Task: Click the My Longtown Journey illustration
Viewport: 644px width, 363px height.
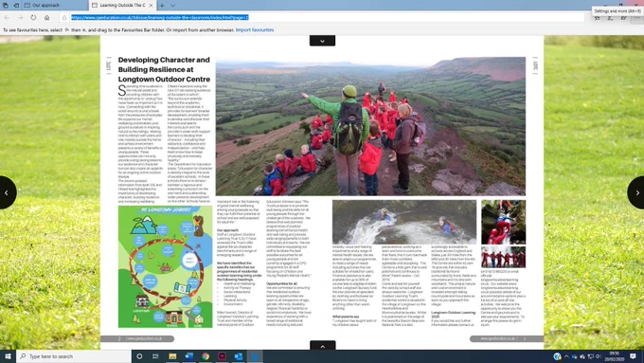Action: click(165, 267)
